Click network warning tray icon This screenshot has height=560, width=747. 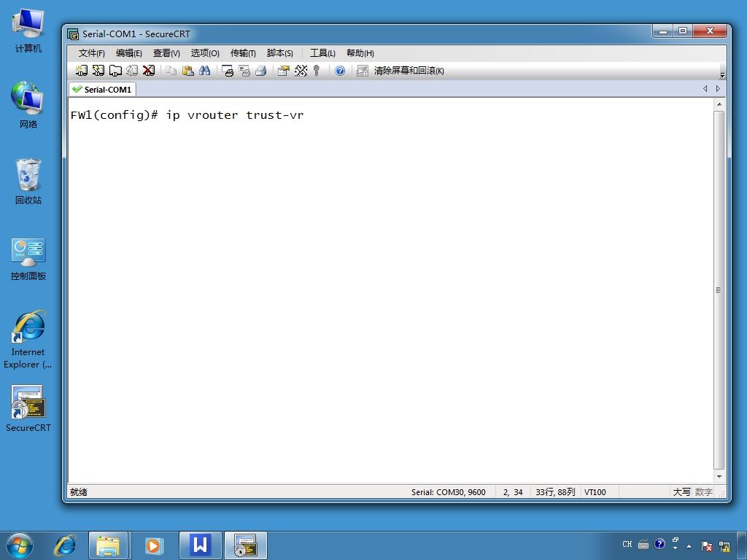pos(724,546)
